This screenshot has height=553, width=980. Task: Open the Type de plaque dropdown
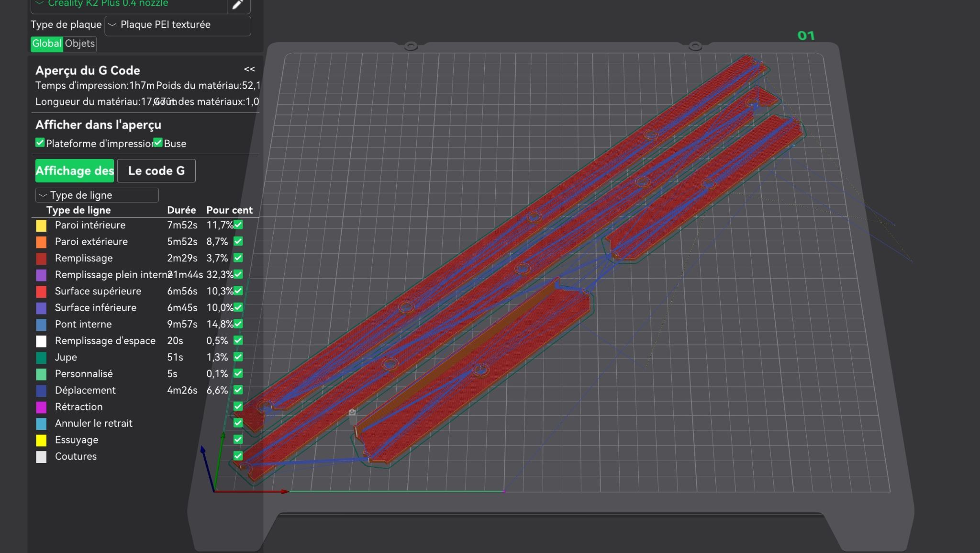178,25
